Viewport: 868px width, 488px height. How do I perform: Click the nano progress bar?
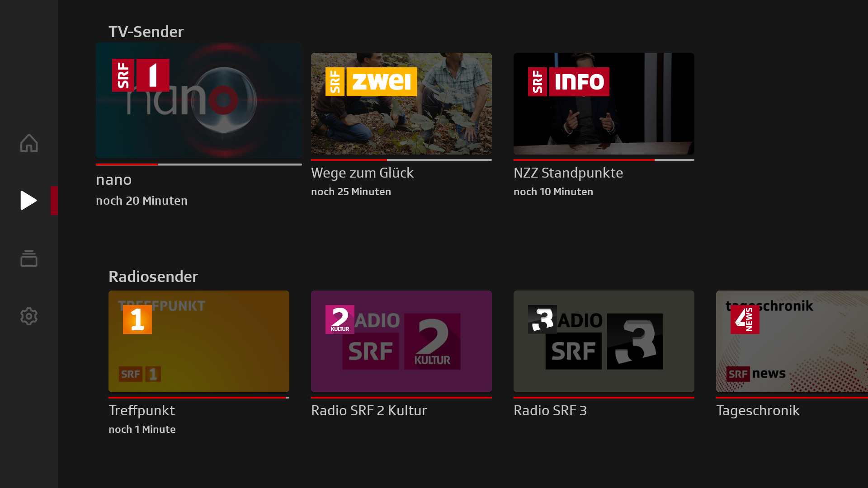coord(199,164)
